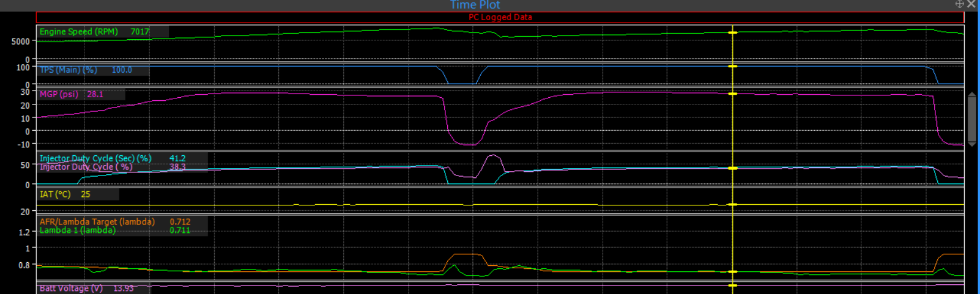
Task: Select the Batt Voltage (V) label
Action: pyautogui.click(x=71, y=288)
